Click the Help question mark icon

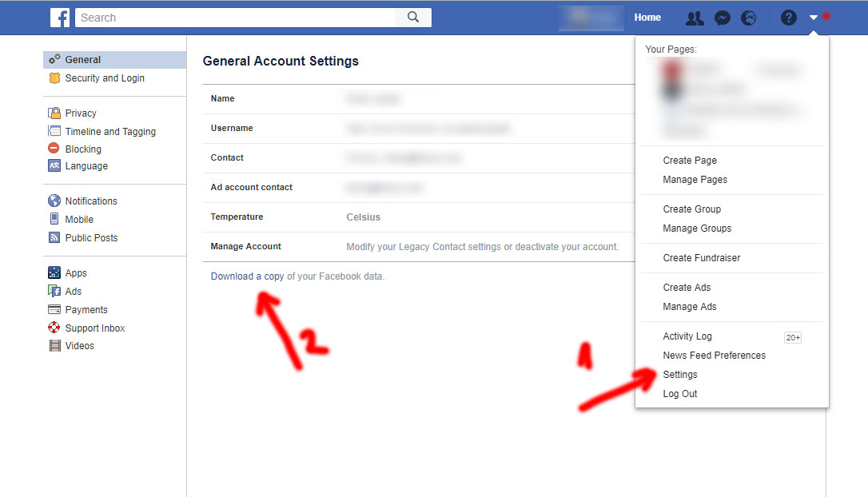coord(788,17)
